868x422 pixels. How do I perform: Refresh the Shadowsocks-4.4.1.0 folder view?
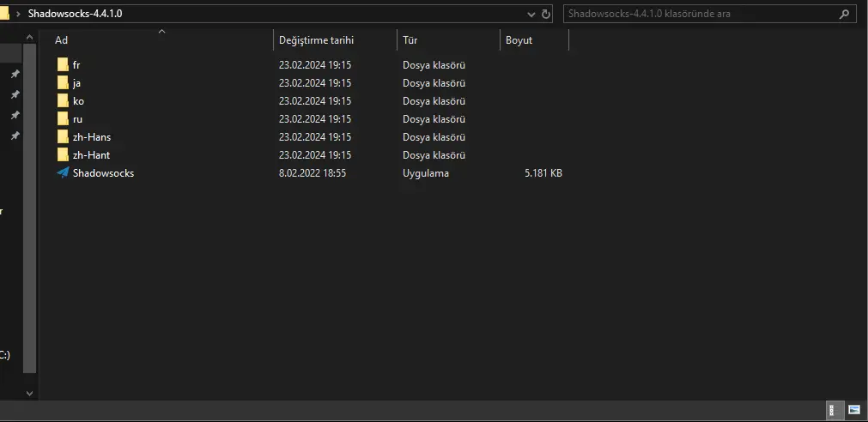pos(546,14)
